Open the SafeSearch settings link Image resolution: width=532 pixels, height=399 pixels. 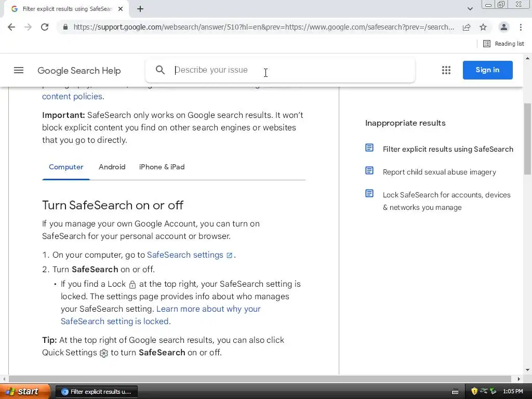[185, 255]
